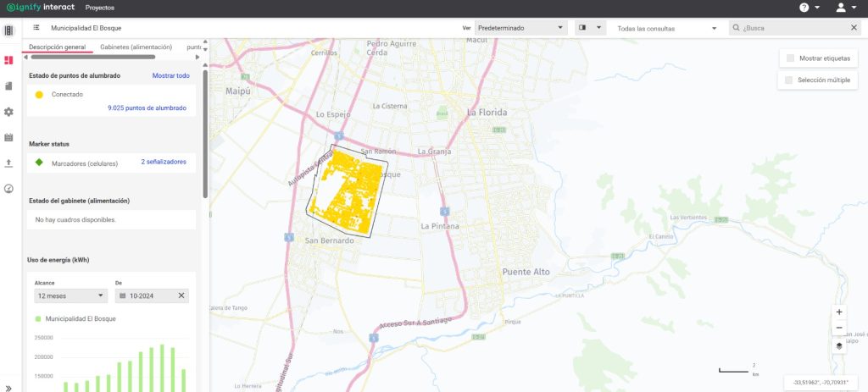Click the map zoom in plus button
The image size is (868, 392).
(838, 312)
